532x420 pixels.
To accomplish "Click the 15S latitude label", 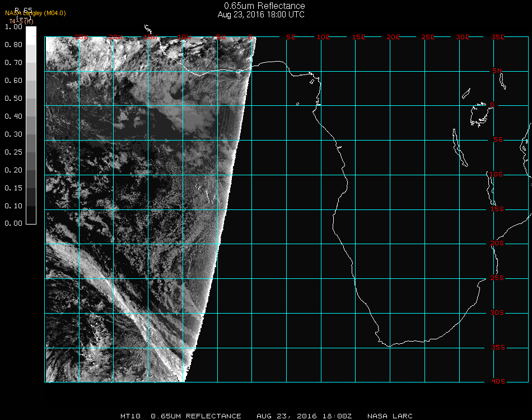I will coord(497,209).
